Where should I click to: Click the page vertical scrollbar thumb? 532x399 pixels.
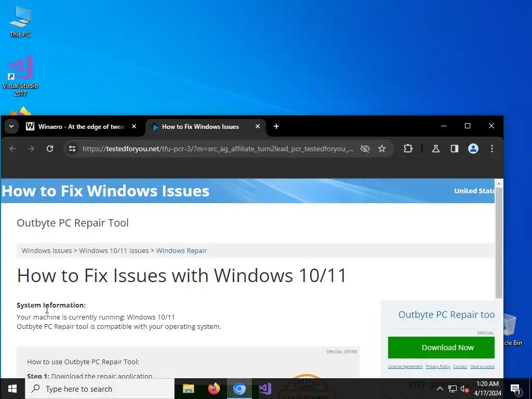[499, 243]
